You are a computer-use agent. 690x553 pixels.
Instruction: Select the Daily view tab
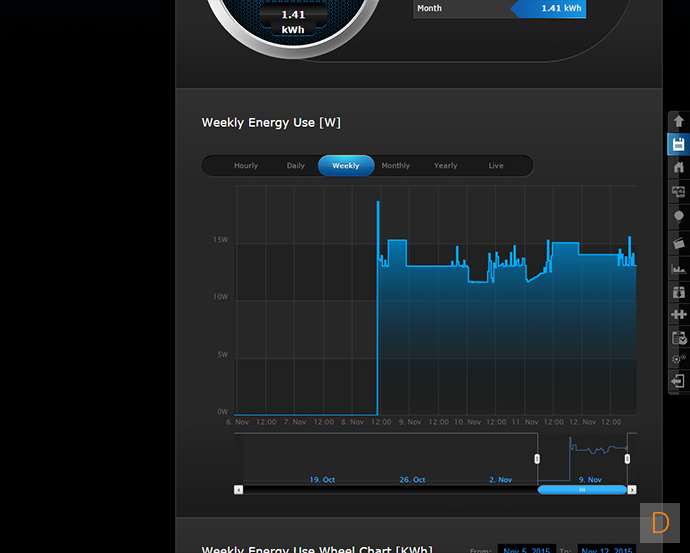(x=296, y=166)
